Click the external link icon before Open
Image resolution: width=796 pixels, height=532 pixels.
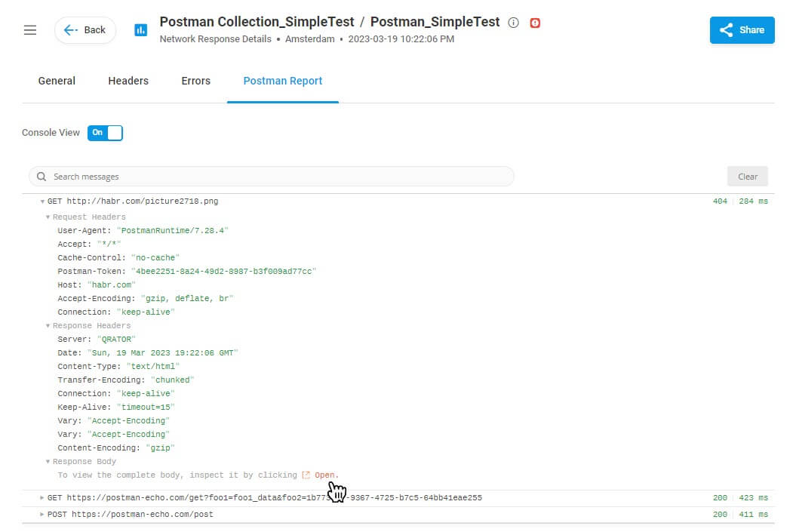click(306, 475)
